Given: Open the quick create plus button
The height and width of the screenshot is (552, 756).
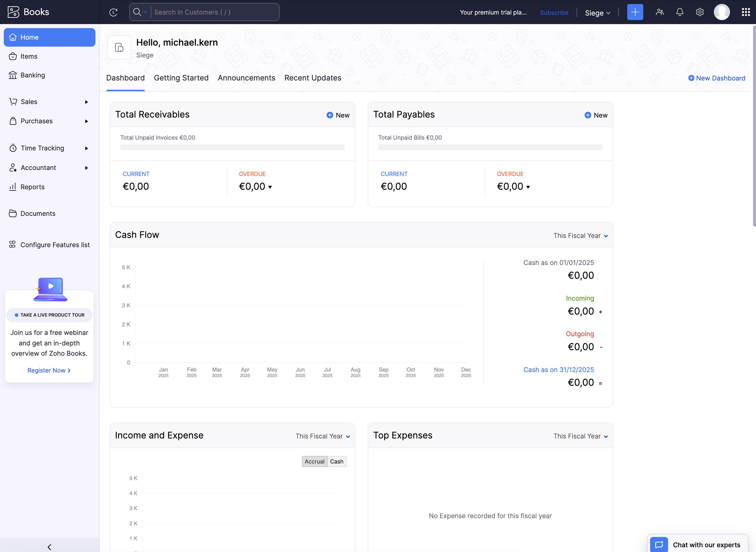Looking at the screenshot, I should click(x=635, y=12).
